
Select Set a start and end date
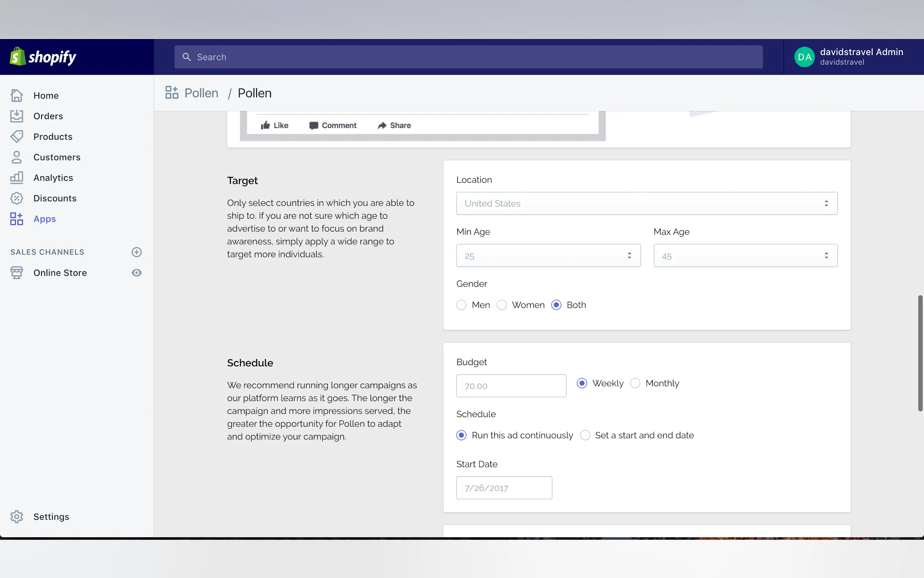click(585, 435)
